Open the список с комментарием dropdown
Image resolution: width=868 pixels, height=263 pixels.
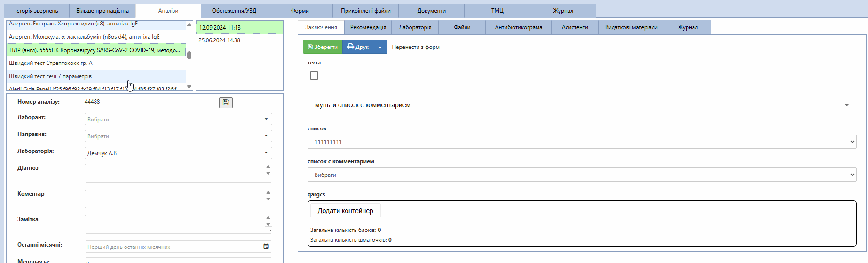tap(582, 175)
